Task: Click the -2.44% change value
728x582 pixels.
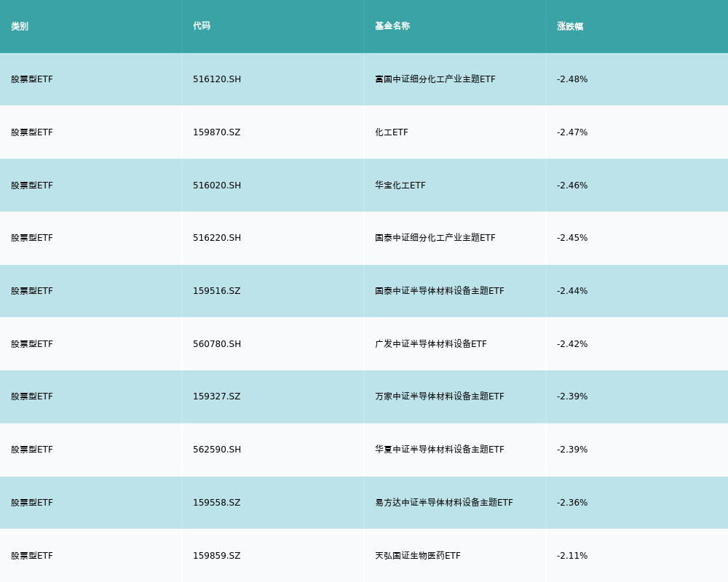Action: click(572, 291)
